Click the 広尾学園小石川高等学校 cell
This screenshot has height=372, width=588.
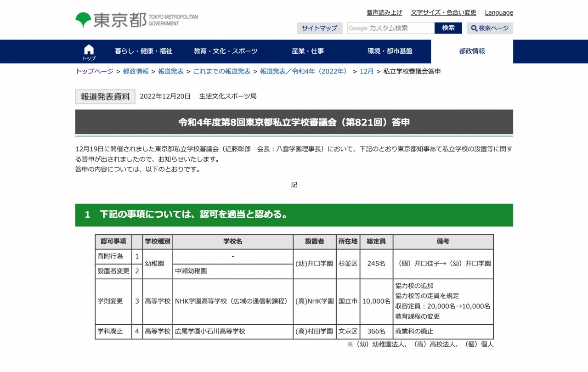click(233, 332)
